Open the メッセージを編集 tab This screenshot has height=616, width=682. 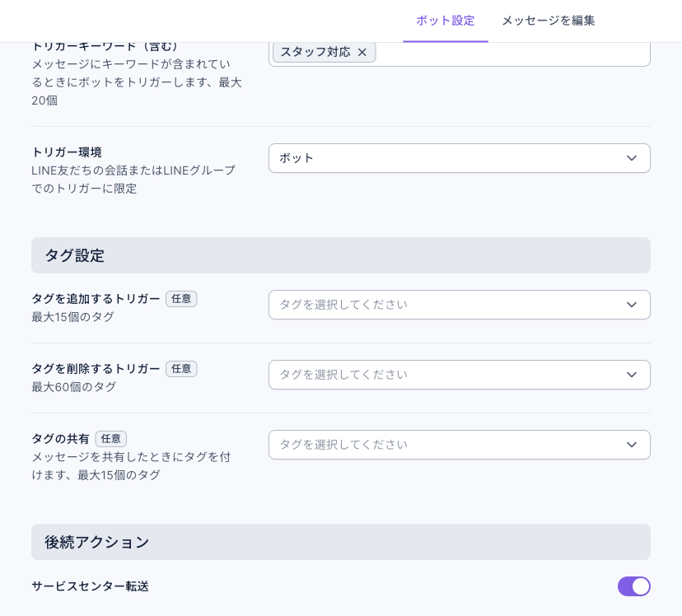click(x=548, y=21)
